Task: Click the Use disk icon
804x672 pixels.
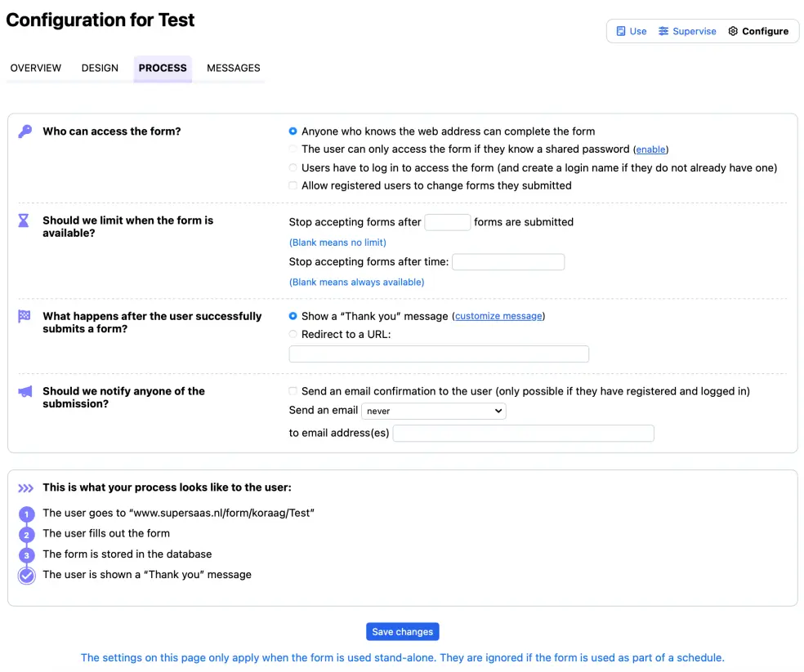Action: point(621,31)
